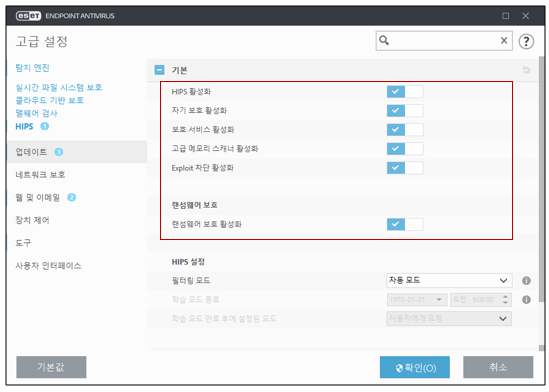The image size is (549, 392).
Task: Click the HIPS 설정 heading text
Action: [188, 262]
